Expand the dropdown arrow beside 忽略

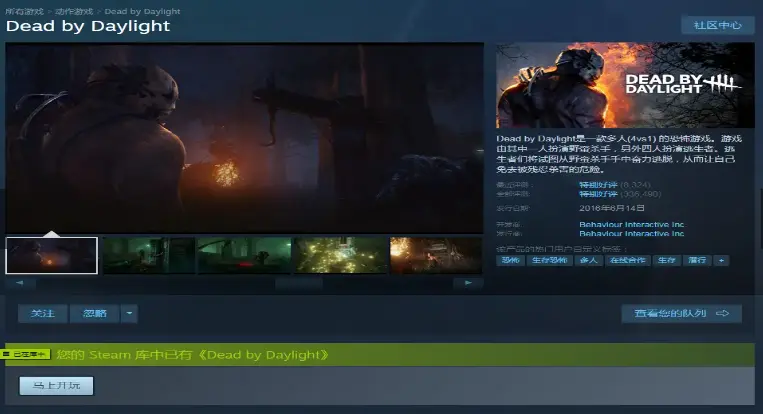(x=129, y=313)
